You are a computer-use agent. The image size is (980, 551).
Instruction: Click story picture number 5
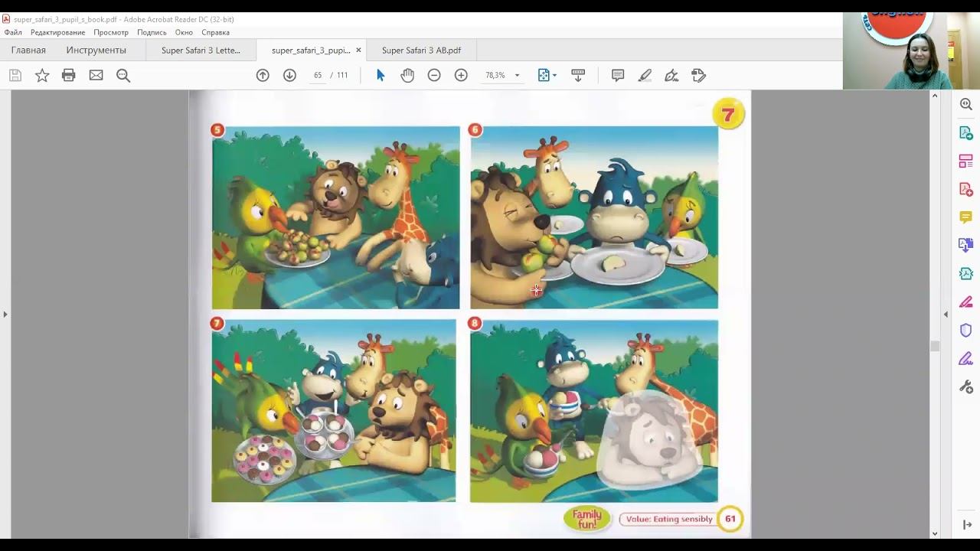(335, 217)
